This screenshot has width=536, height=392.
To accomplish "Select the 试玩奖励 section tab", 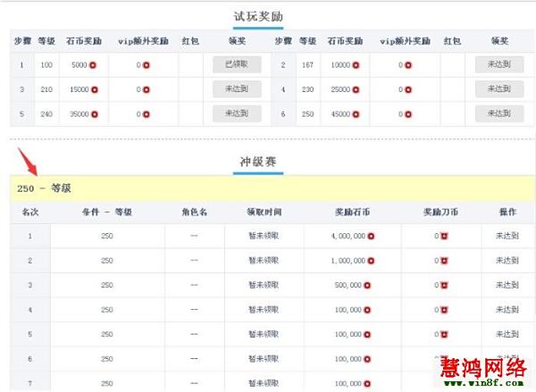I will click(x=258, y=17).
